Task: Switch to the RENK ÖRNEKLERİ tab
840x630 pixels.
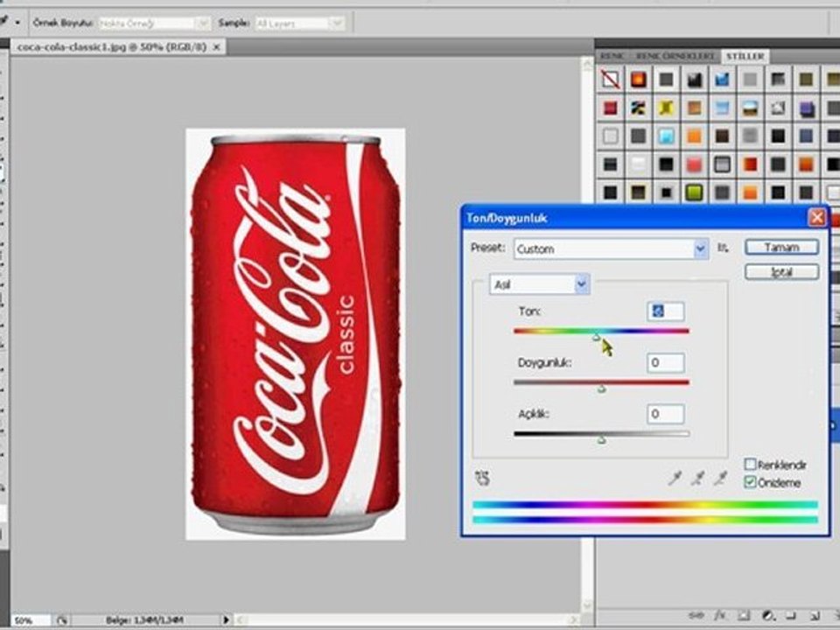Action: [x=675, y=56]
